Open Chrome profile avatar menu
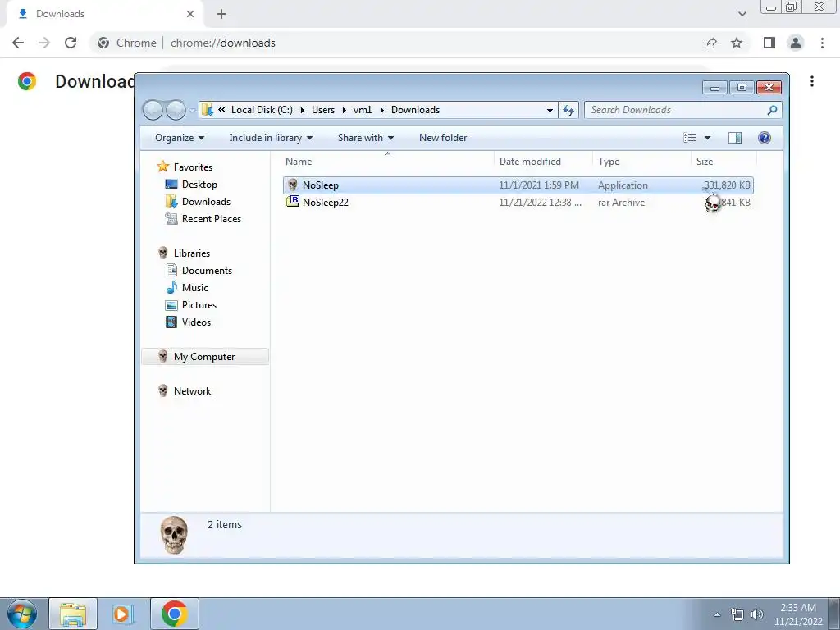 coord(796,43)
